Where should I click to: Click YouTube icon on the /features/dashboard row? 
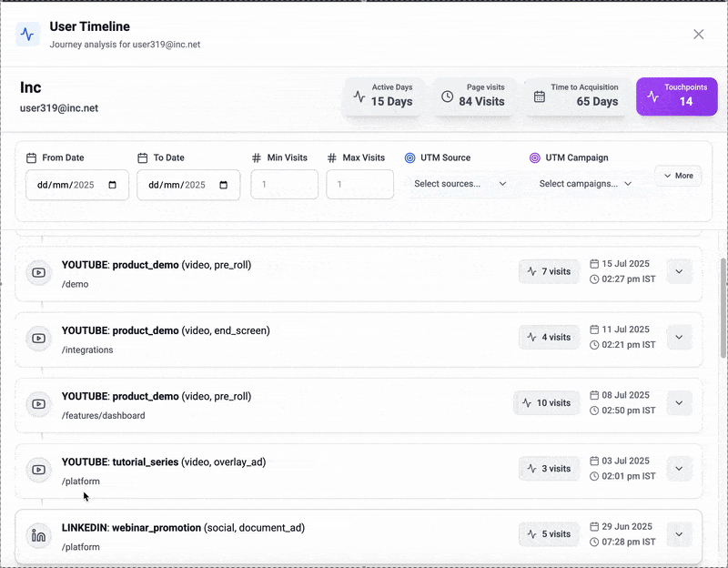tap(39, 404)
